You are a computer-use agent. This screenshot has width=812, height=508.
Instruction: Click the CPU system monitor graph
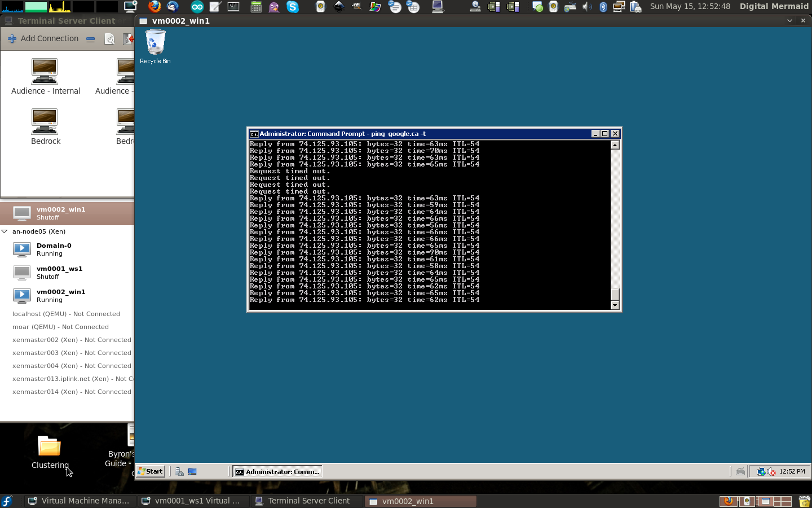(12, 7)
